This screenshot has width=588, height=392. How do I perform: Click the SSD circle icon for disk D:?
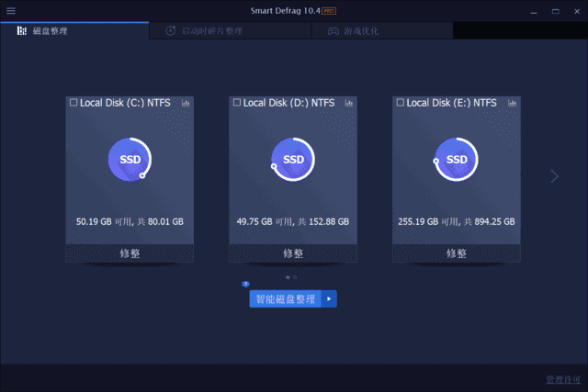point(293,159)
